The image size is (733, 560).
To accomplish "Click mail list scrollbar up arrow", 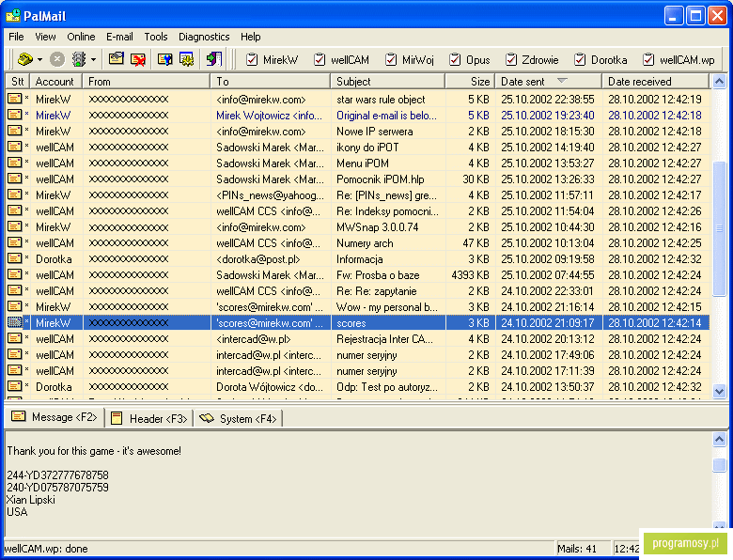I will (x=719, y=82).
